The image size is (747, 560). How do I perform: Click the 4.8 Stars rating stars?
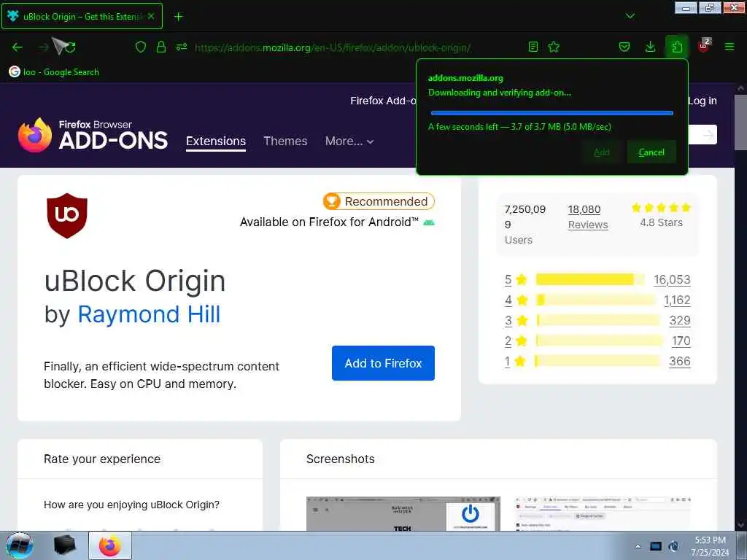(661, 208)
